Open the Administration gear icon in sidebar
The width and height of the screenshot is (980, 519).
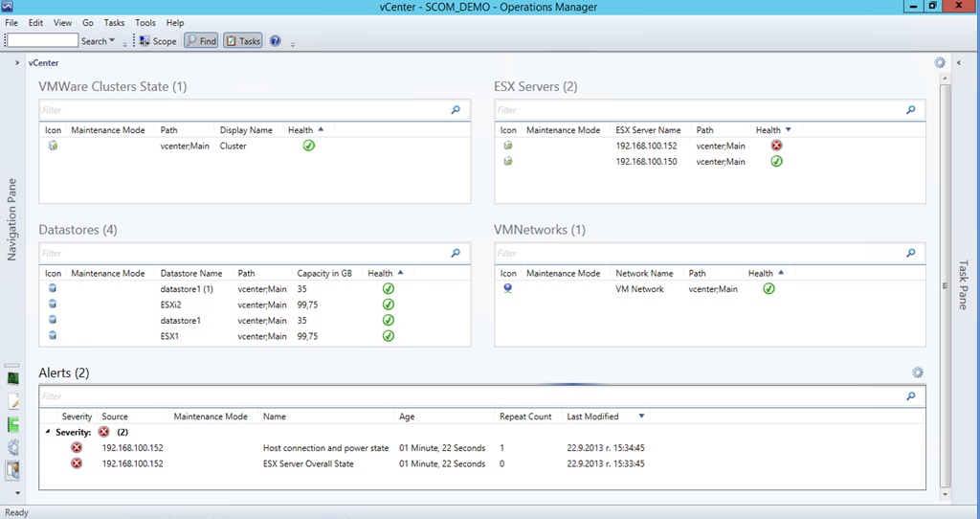(x=13, y=447)
